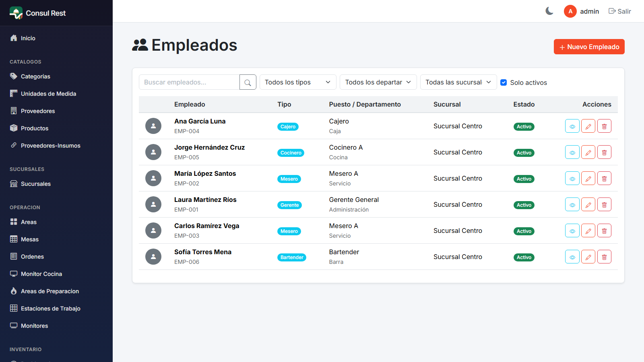The width and height of the screenshot is (644, 362).
Task: Click the Gerente type badge
Action: [x=289, y=205]
